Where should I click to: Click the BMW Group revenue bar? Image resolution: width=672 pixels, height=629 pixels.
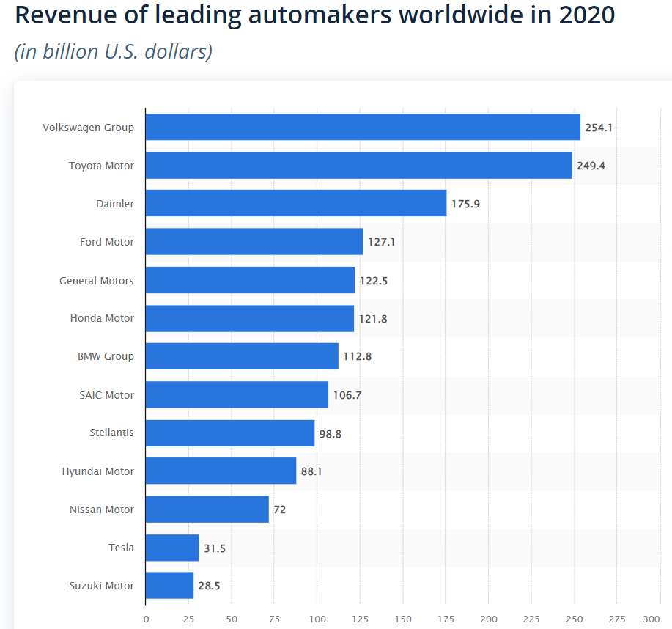point(242,356)
